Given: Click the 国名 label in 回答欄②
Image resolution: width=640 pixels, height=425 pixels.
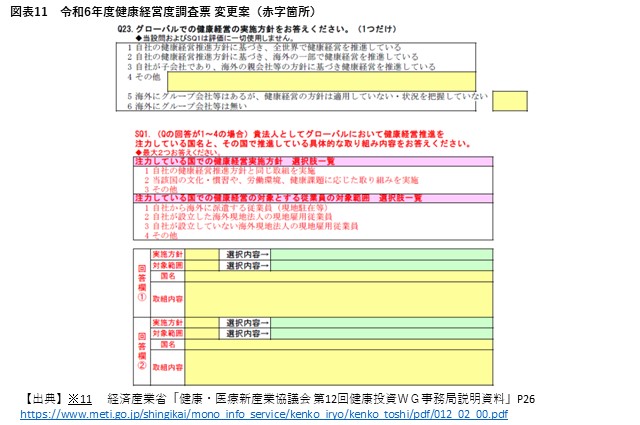Looking at the screenshot, I should click(x=167, y=345).
